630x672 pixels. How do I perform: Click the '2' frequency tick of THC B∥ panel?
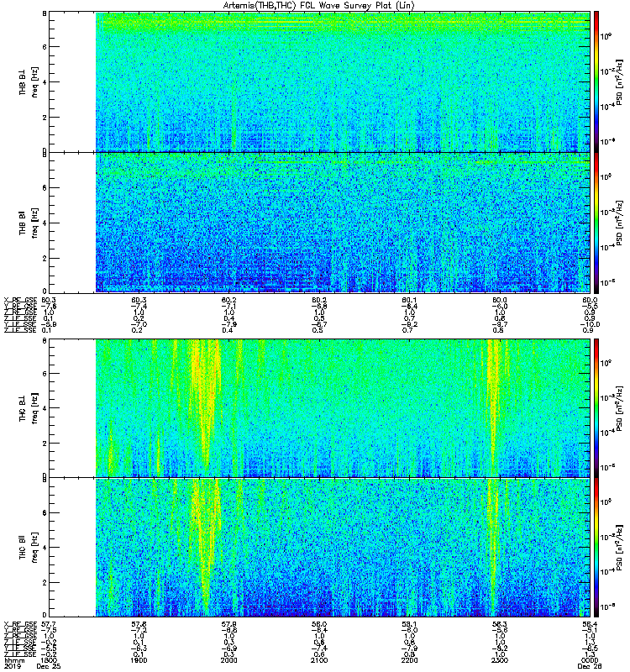[45, 582]
